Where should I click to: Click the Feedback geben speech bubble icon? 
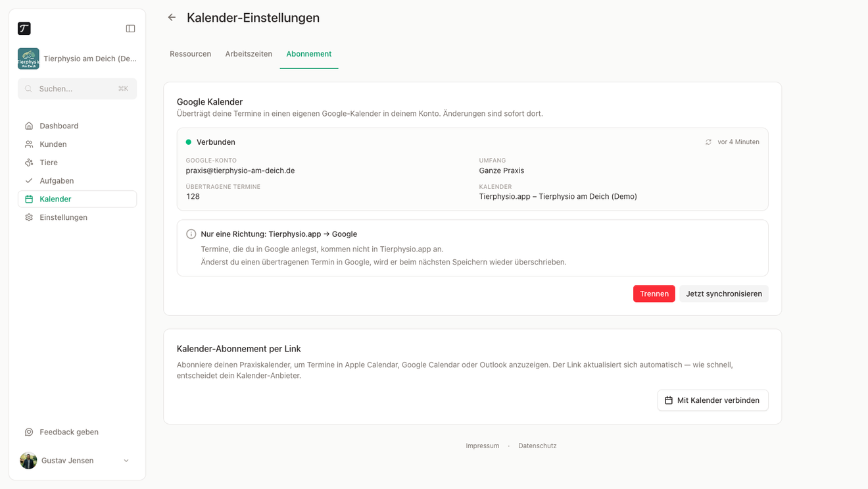(29, 432)
